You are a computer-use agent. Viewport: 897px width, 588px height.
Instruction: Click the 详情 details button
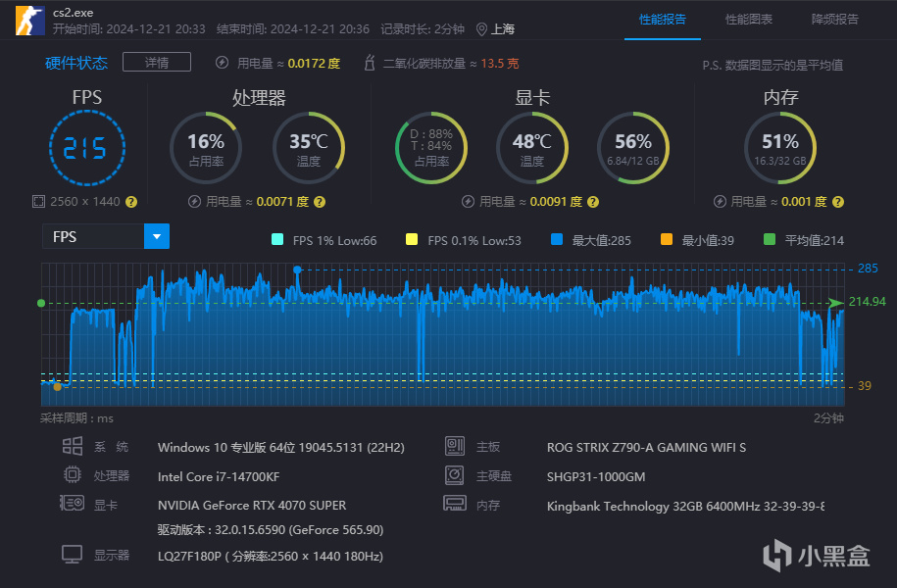pyautogui.click(x=156, y=63)
